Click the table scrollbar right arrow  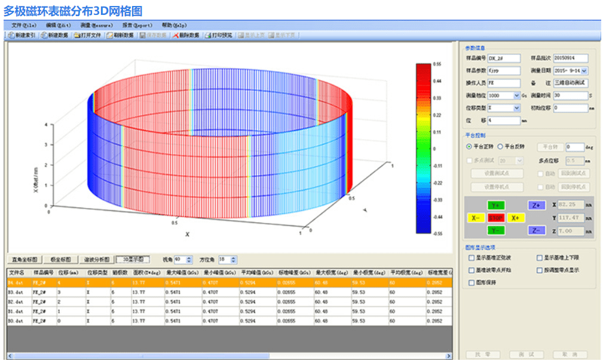tap(448, 356)
